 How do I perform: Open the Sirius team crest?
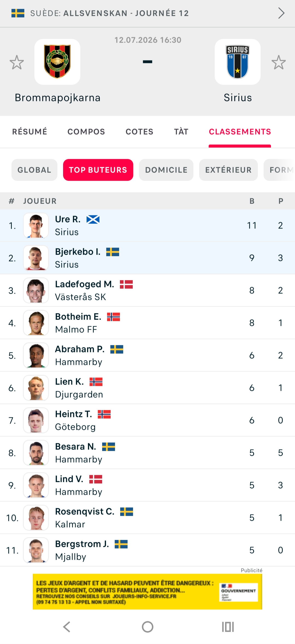[238, 62]
